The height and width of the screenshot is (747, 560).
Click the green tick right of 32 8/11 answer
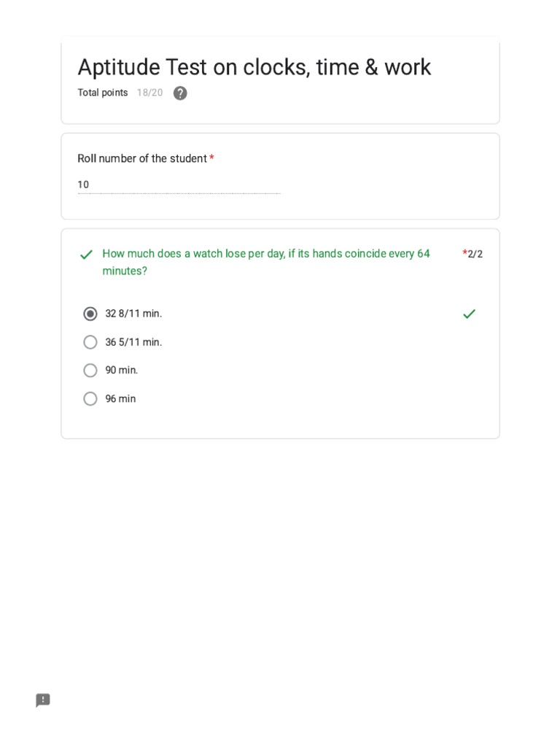(469, 314)
